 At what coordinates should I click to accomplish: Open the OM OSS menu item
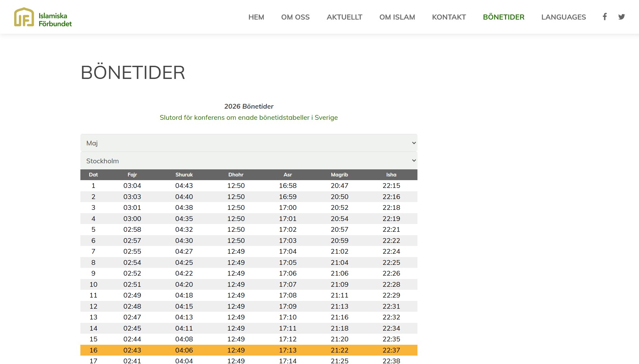296,17
